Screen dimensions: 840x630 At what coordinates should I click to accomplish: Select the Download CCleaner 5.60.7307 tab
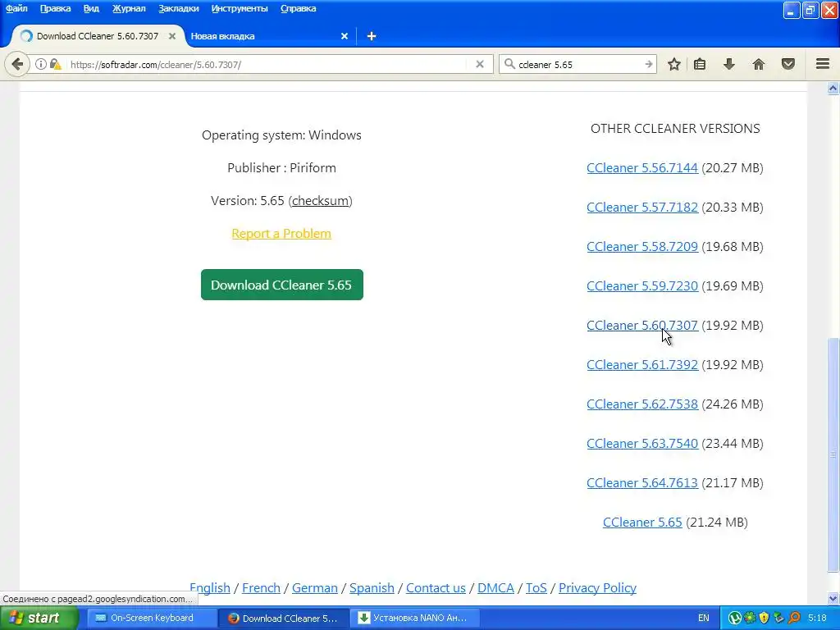pos(98,36)
